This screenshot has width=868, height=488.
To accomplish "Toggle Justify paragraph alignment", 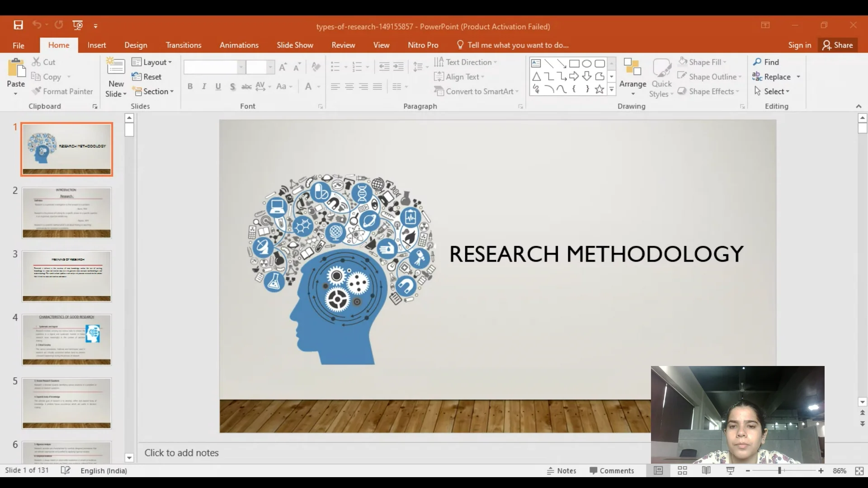I will pyautogui.click(x=377, y=86).
